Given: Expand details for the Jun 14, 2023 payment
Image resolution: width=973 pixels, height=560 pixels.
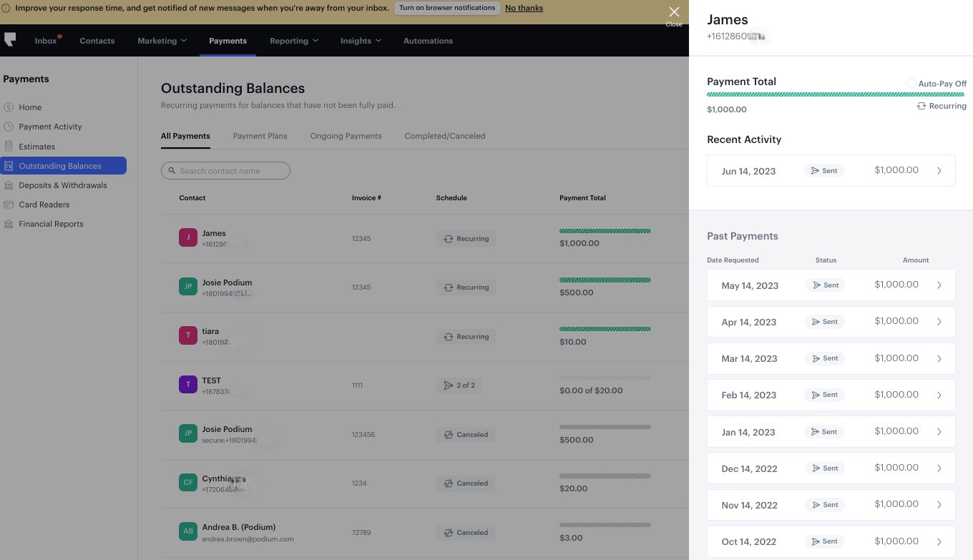Looking at the screenshot, I should pos(939,170).
